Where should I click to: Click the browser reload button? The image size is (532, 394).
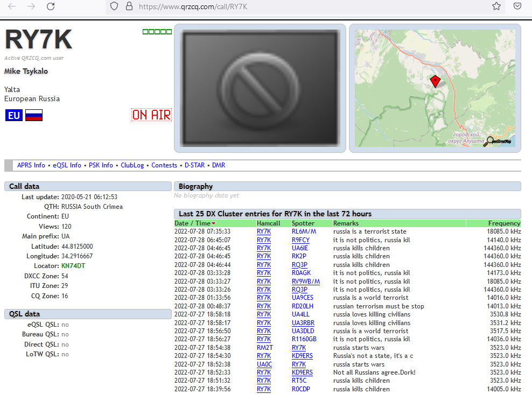pyautogui.click(x=51, y=6)
